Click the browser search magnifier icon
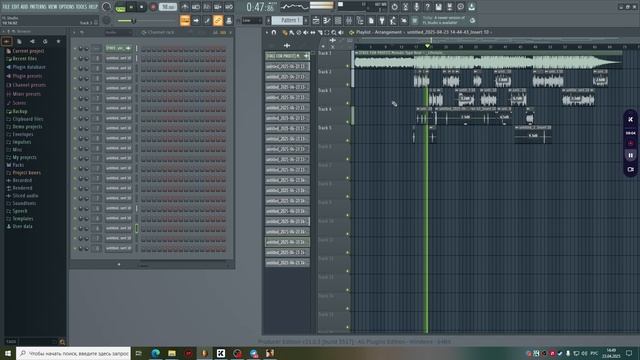This screenshot has height=360, width=640. click(x=62, y=342)
